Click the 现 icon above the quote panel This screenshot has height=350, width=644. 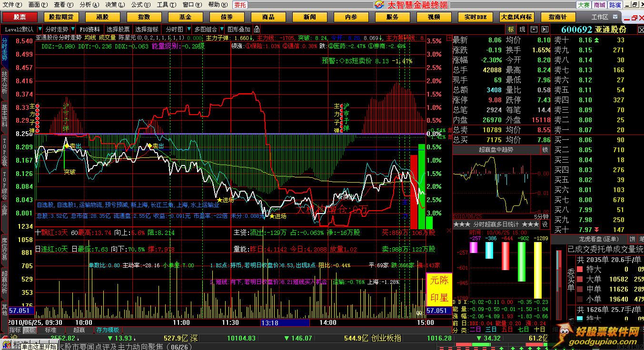(522, 29)
